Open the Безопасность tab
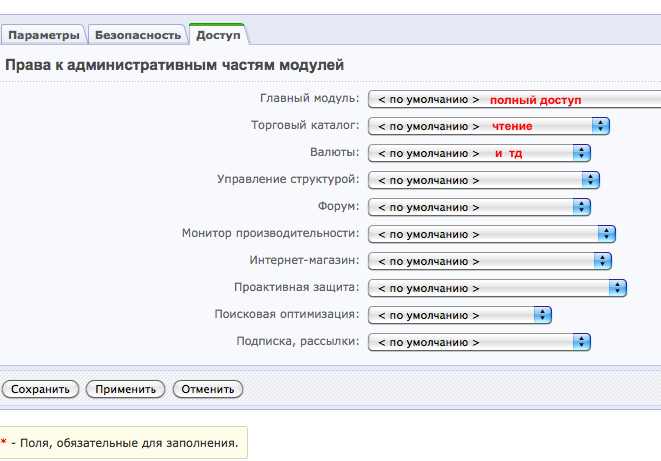This screenshot has width=661, height=461. 138,35
